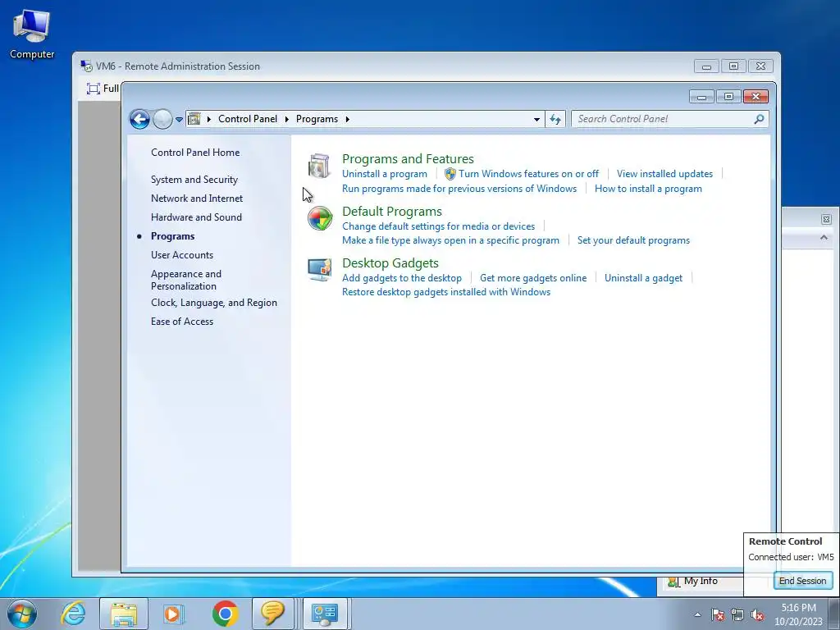840x630 pixels.
Task: Select Hardware and Sound category
Action: [x=196, y=217]
